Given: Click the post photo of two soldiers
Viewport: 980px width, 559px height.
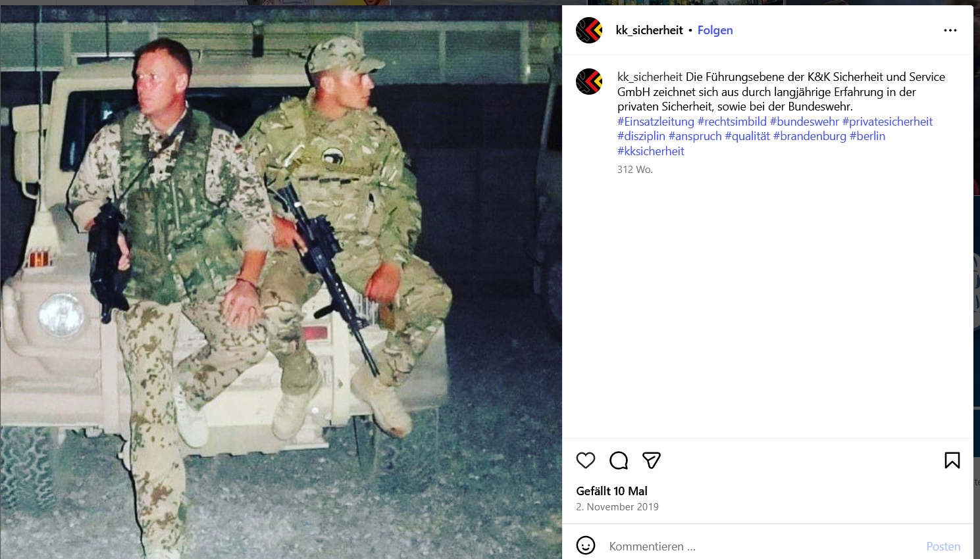Looking at the screenshot, I should 281,282.
